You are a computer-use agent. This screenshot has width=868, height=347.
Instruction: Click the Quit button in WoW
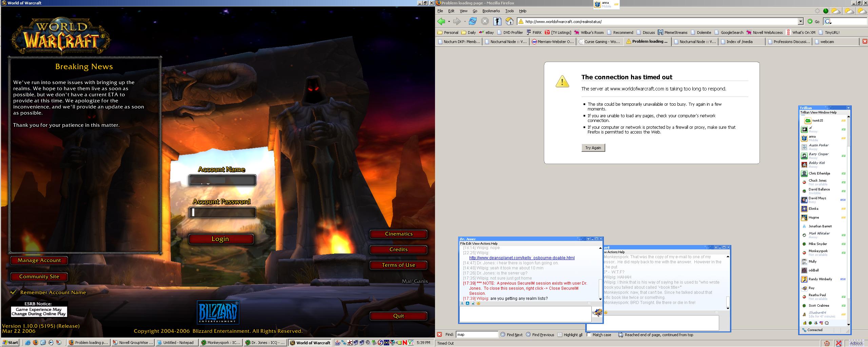tap(398, 316)
